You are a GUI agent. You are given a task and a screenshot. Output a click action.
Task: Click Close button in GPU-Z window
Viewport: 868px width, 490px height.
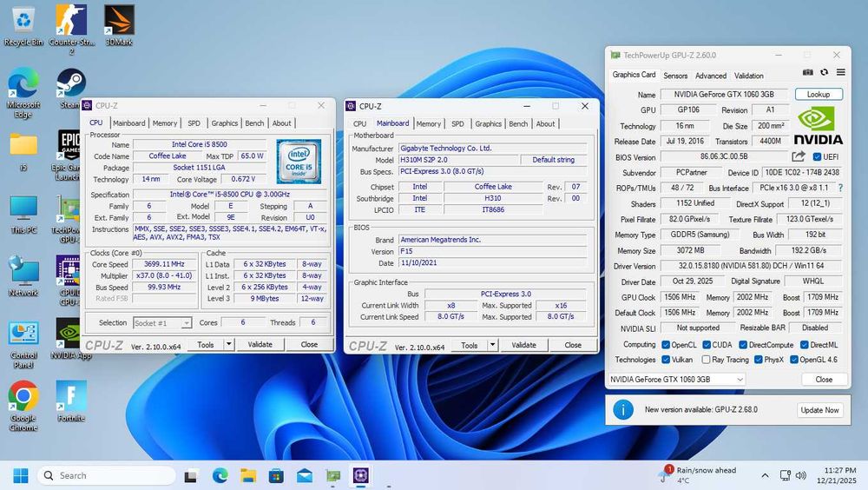click(824, 379)
